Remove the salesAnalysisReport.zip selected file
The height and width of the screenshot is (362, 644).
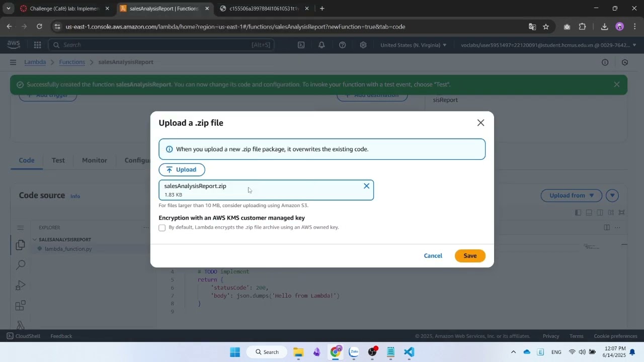click(x=366, y=186)
